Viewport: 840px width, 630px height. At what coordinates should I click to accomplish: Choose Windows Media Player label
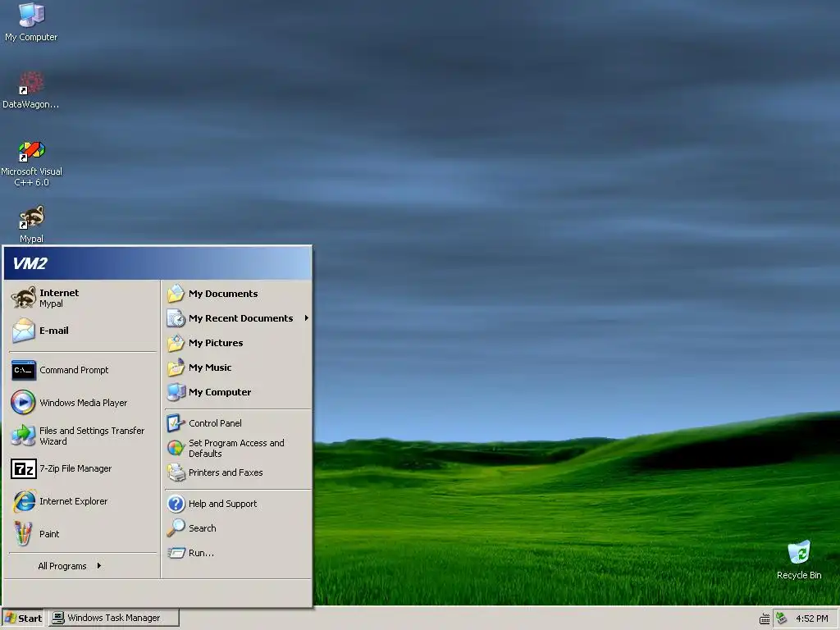pyautogui.click(x=84, y=403)
